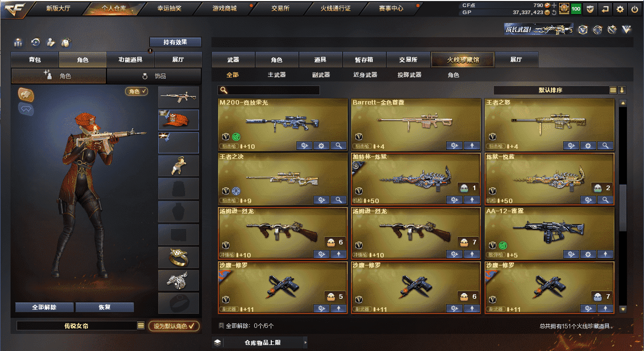Click the power exit icon
This screenshot has height=351, width=644.
[634, 9]
